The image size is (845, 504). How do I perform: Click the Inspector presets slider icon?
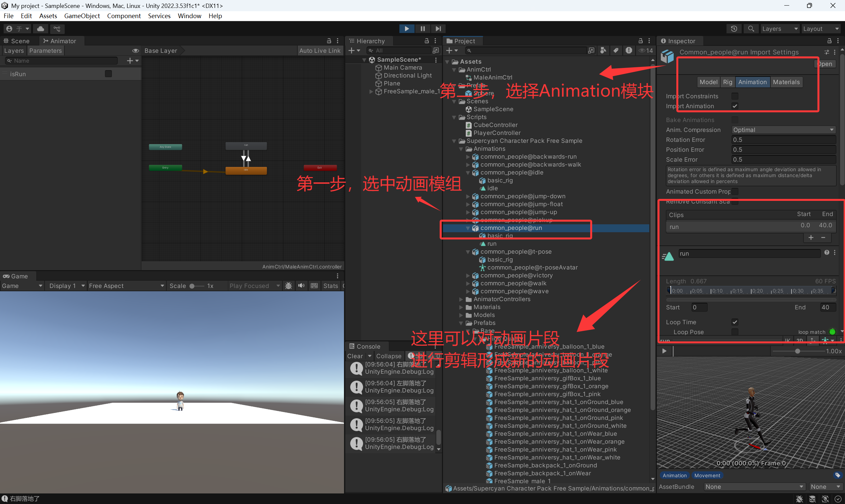pyautogui.click(x=827, y=52)
